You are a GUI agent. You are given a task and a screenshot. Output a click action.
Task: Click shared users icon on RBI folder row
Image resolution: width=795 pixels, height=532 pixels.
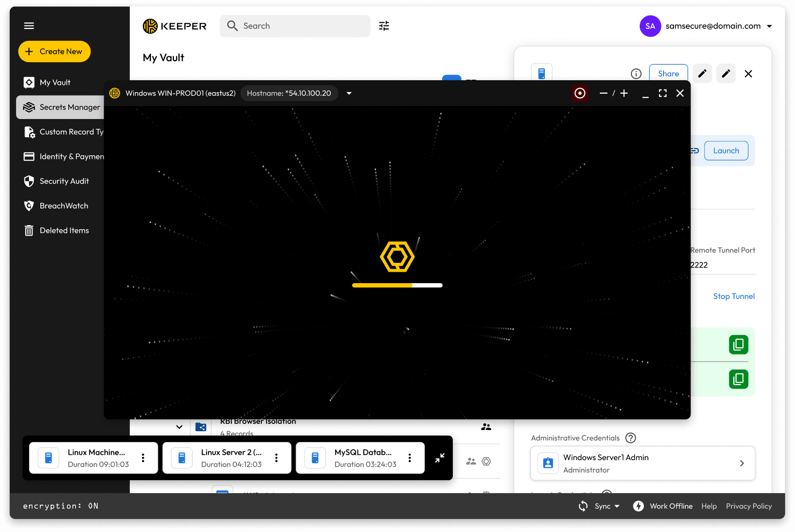coord(486,427)
